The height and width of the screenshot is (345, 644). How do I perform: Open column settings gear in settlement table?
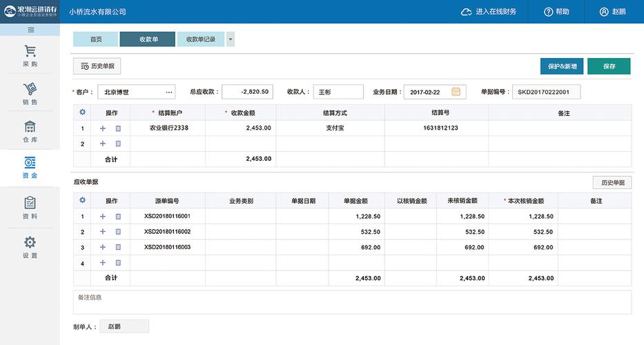(82, 112)
